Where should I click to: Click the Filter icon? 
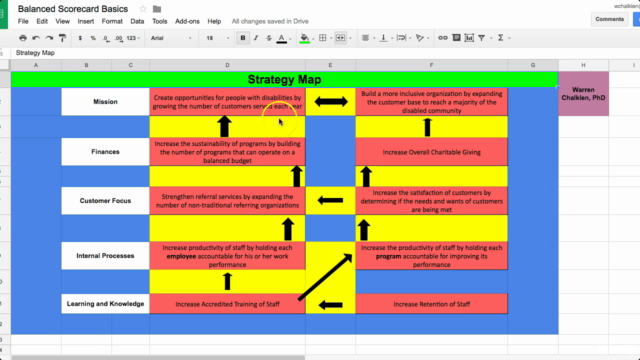point(482,38)
